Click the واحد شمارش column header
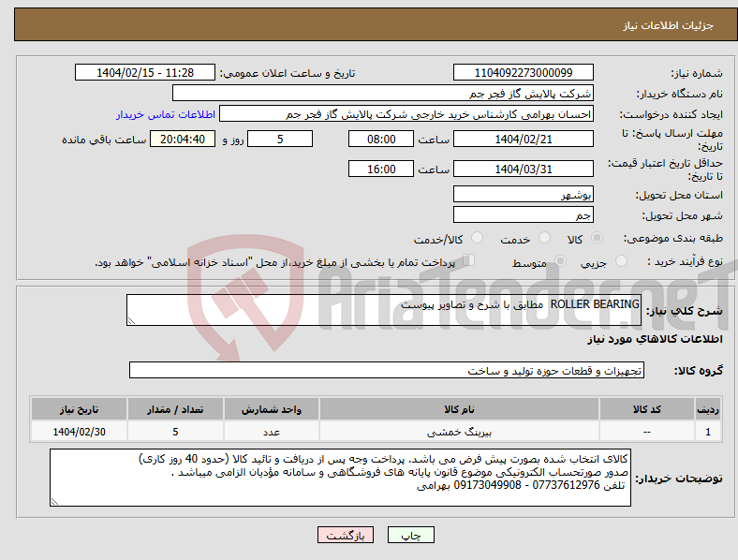 pos(271,409)
